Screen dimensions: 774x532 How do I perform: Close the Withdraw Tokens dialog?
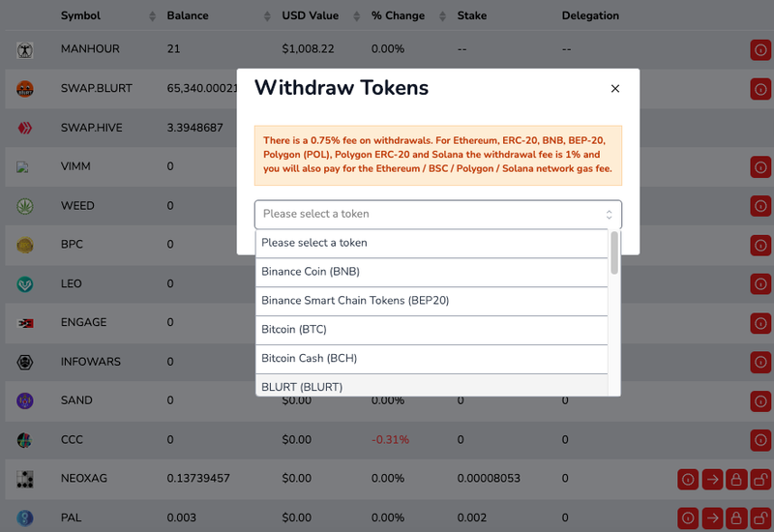(615, 89)
